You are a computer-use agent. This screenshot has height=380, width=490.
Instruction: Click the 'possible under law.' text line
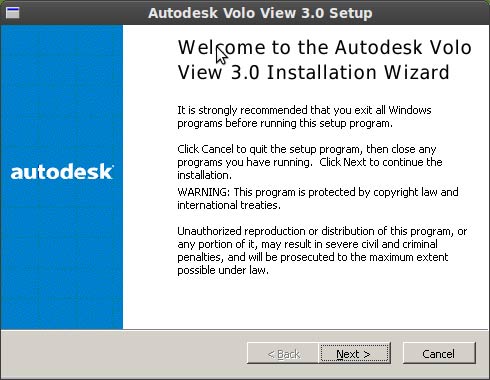click(x=223, y=270)
